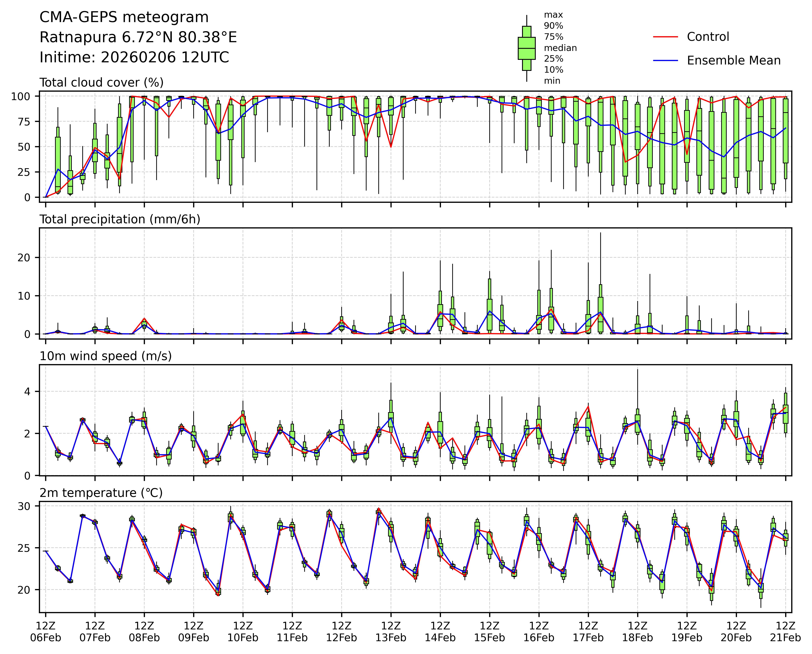Click the 12Z 06Feb x-axis label
Image resolution: width=812 pixels, height=654 pixels.
click(x=46, y=632)
